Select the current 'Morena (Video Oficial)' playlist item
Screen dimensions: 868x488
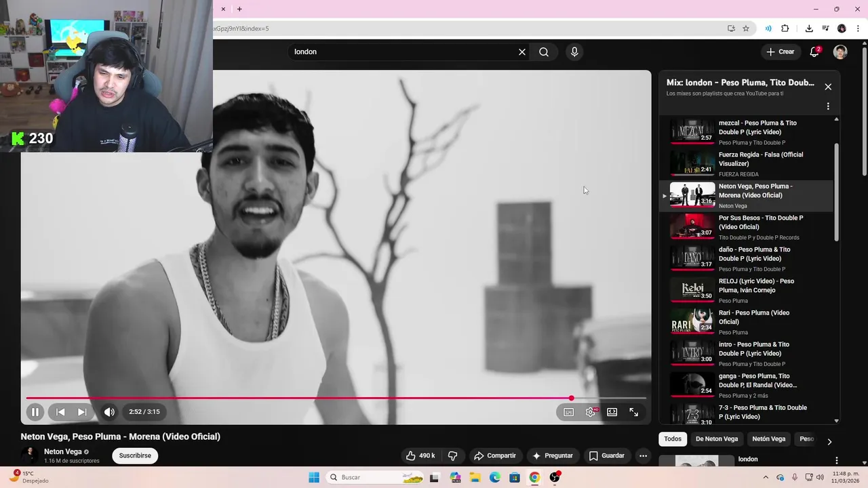click(746, 196)
